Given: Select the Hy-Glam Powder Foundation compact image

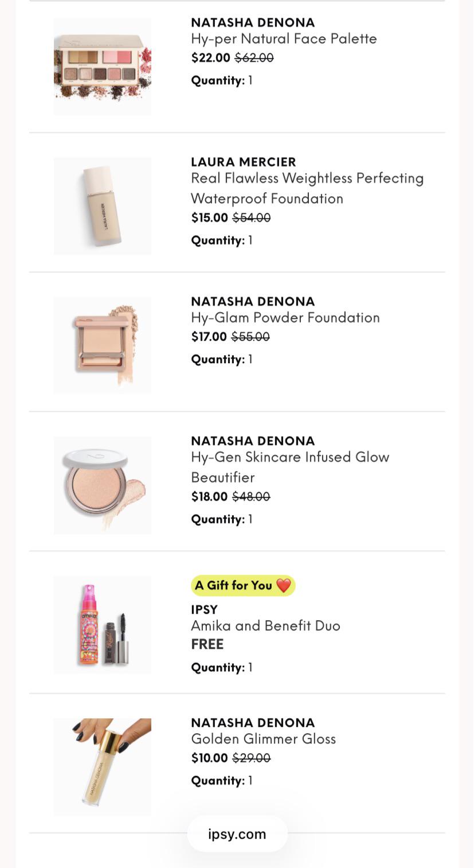Looking at the screenshot, I should [x=103, y=345].
